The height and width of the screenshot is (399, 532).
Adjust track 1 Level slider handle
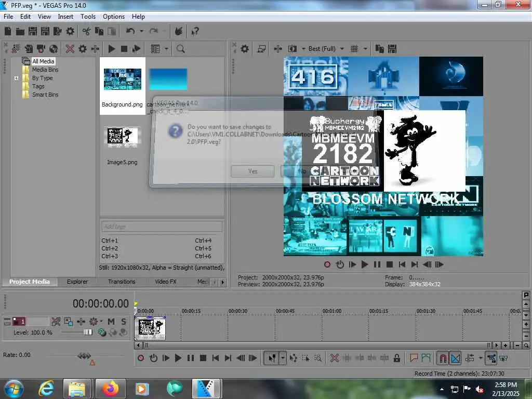88,332
